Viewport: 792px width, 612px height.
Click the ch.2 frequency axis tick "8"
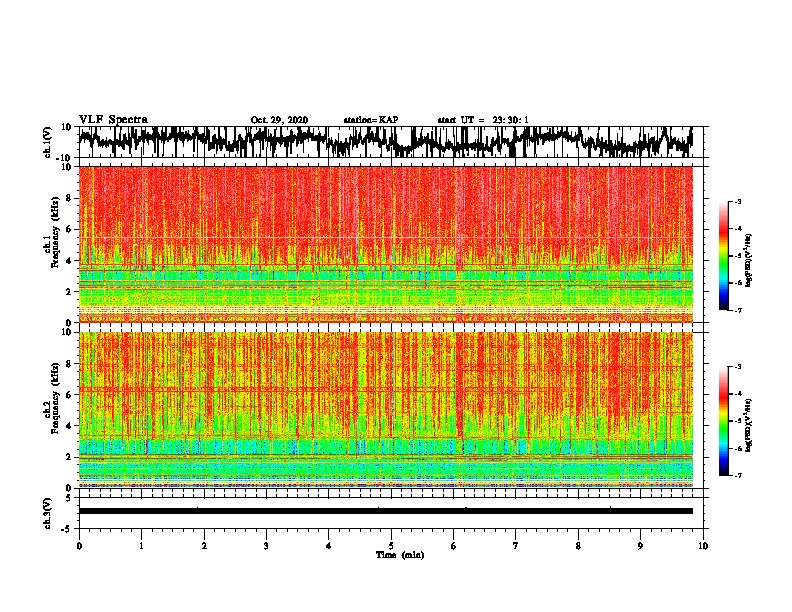coord(69,364)
